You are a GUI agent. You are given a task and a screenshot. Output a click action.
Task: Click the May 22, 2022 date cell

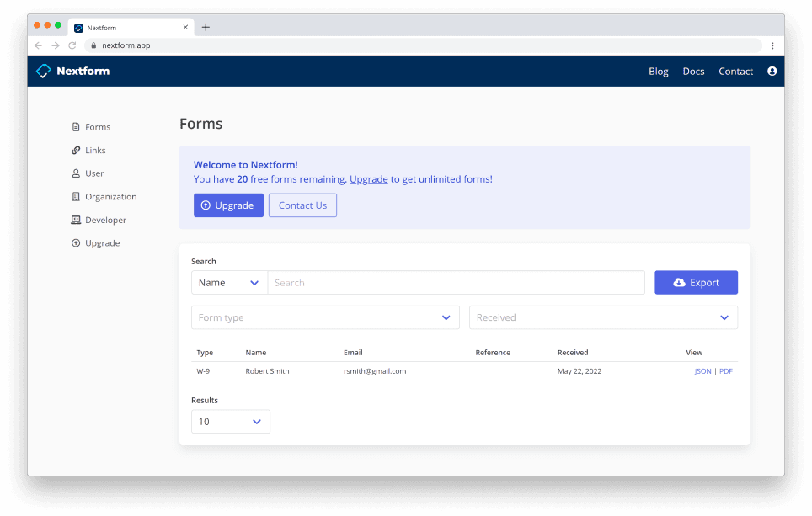[x=580, y=371]
